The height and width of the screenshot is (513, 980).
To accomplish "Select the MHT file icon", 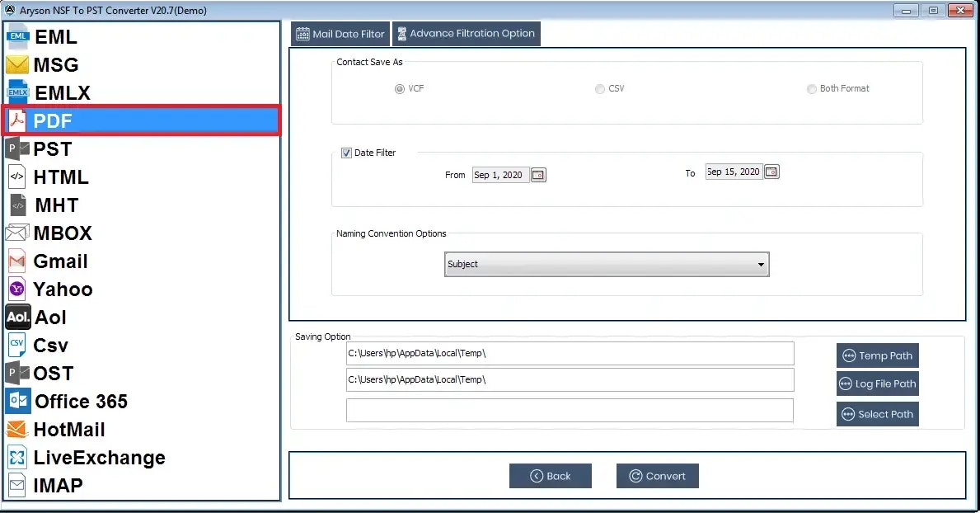I will 18,205.
